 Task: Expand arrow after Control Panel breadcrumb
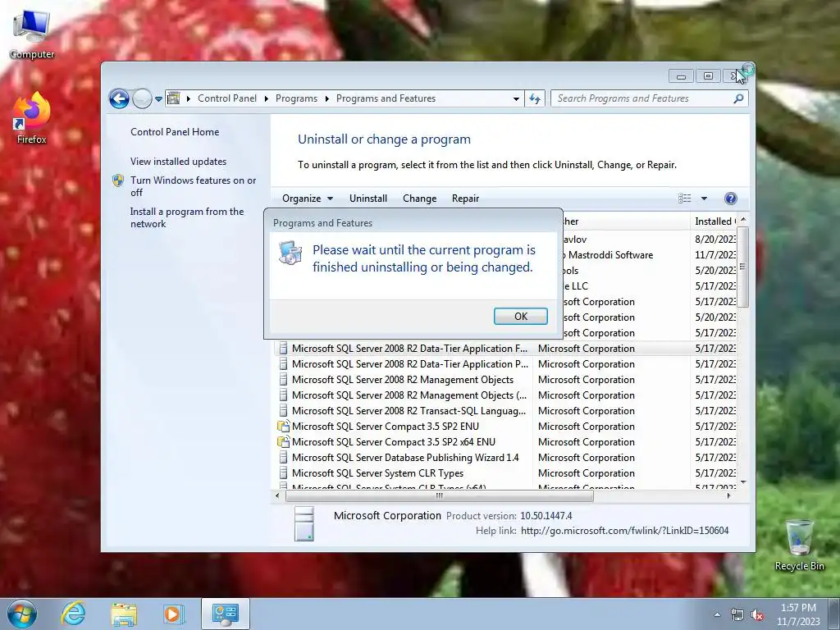(267, 98)
